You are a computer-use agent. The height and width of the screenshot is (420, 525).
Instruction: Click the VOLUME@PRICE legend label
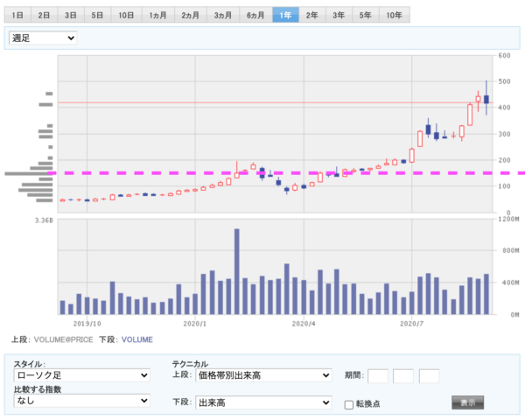coord(64,339)
